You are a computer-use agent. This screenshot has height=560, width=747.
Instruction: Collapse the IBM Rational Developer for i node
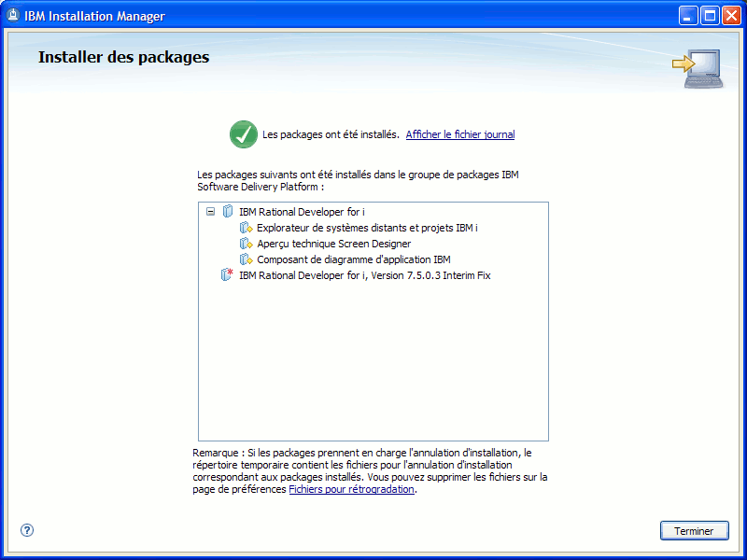[211, 212]
